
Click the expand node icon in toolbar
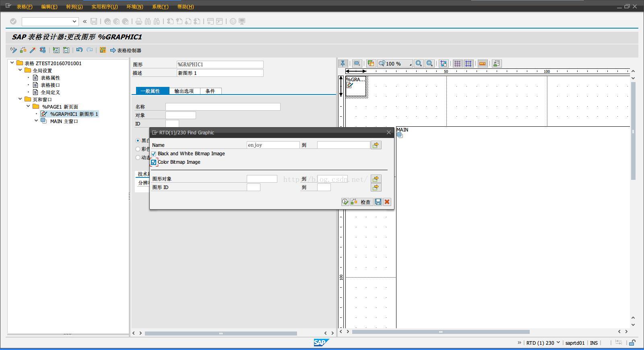tap(56, 50)
